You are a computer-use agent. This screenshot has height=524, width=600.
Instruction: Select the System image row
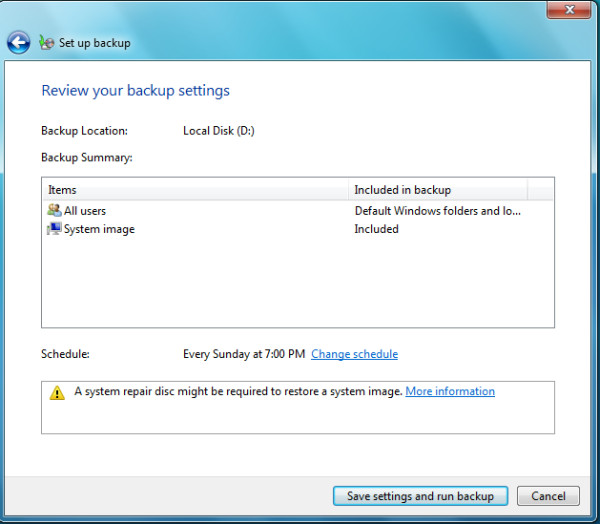click(x=298, y=229)
